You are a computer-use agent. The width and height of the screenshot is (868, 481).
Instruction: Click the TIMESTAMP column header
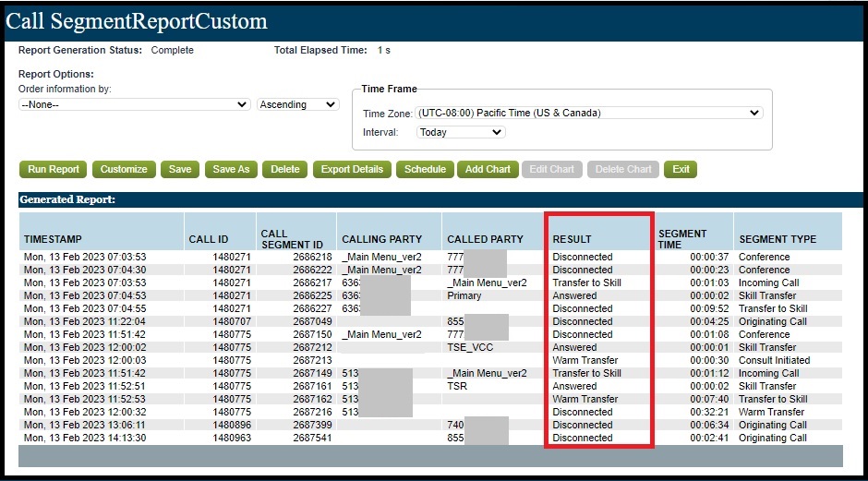53,239
